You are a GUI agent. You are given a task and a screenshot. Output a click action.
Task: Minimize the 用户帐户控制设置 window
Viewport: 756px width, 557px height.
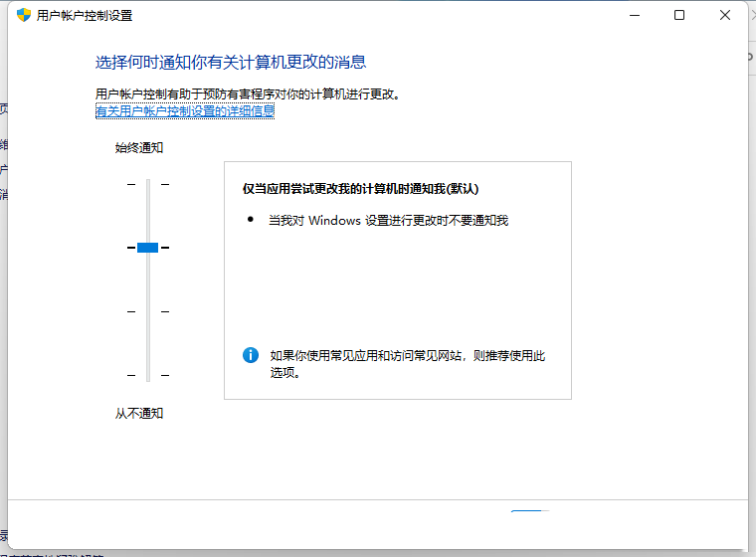[633, 16]
